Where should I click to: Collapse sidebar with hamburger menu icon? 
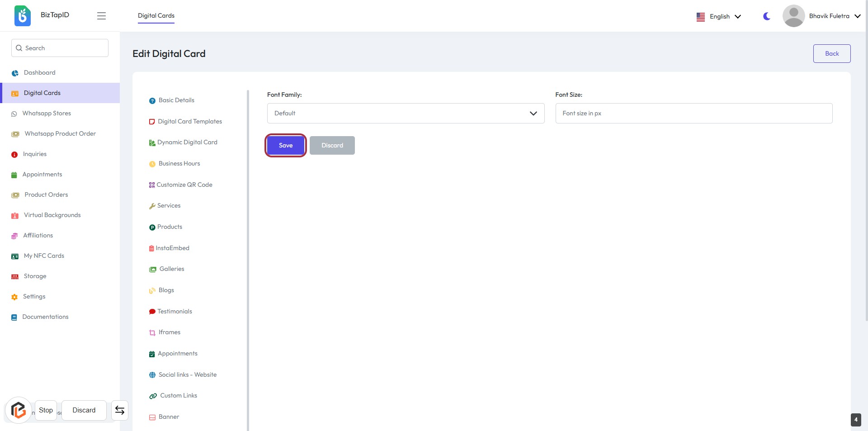click(101, 16)
